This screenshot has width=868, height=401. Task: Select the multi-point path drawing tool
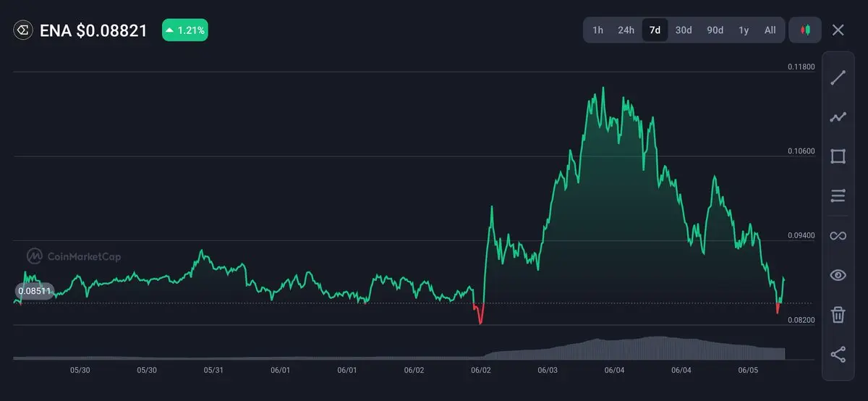(838, 117)
